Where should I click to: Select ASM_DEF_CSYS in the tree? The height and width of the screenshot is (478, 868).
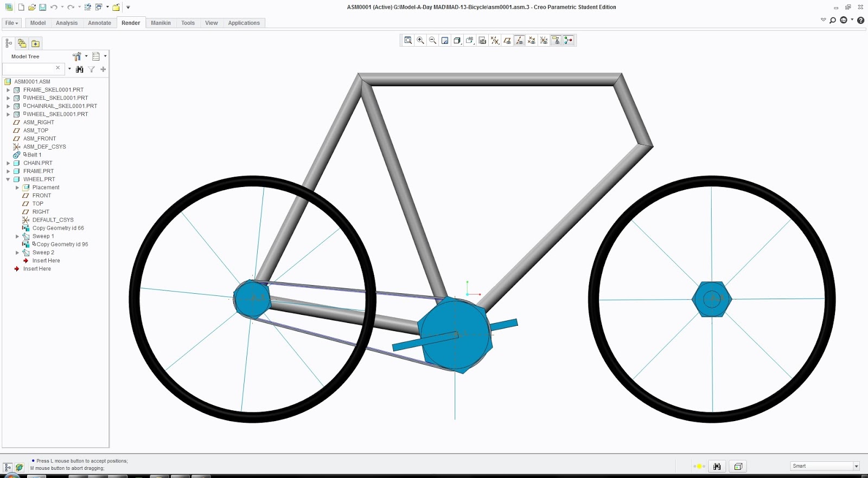tap(44, 147)
